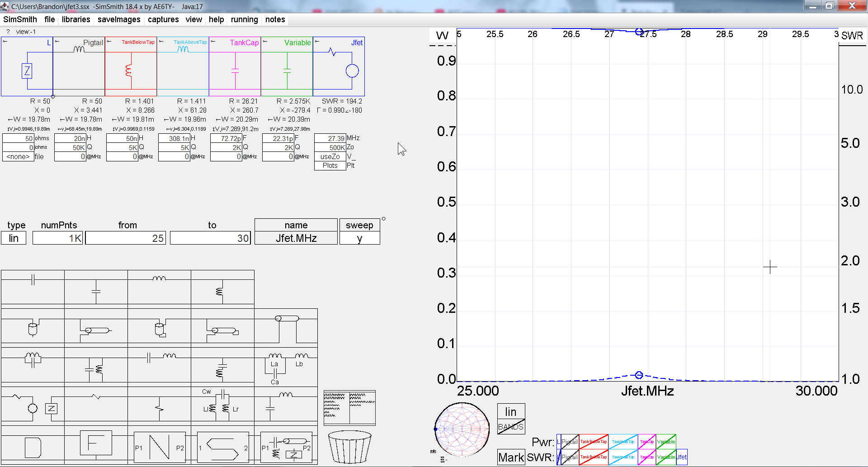Enable BANDS display on the plot
Viewport: 868px width, 467px height.
tap(511, 425)
